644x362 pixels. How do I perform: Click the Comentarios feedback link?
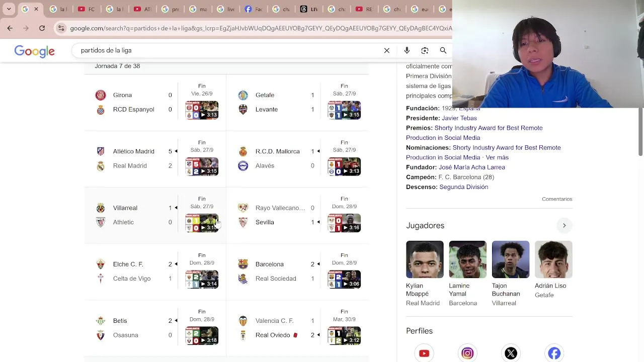click(557, 199)
